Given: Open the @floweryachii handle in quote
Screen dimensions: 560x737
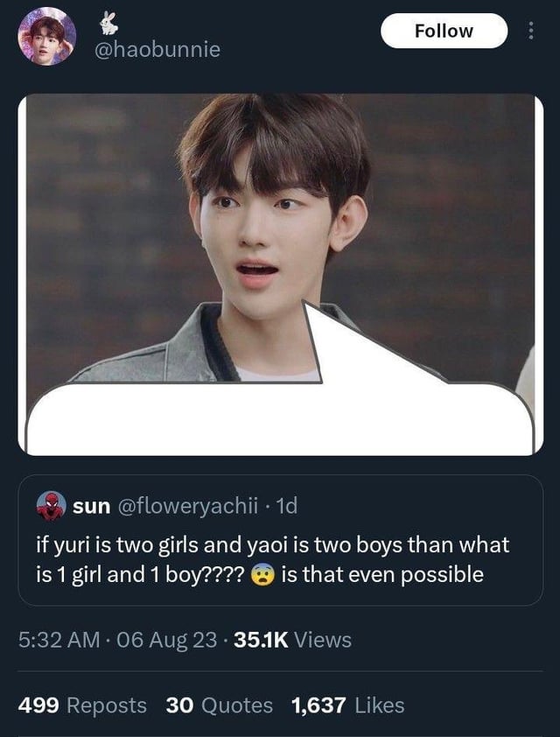Looking at the screenshot, I should (187, 506).
